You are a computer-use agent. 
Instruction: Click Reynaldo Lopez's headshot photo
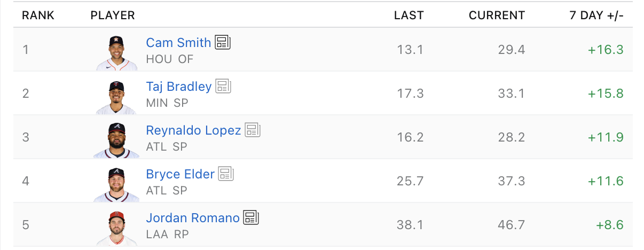pos(116,140)
